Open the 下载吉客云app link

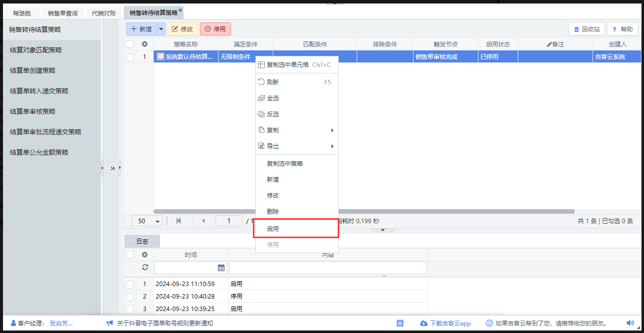pos(445,323)
